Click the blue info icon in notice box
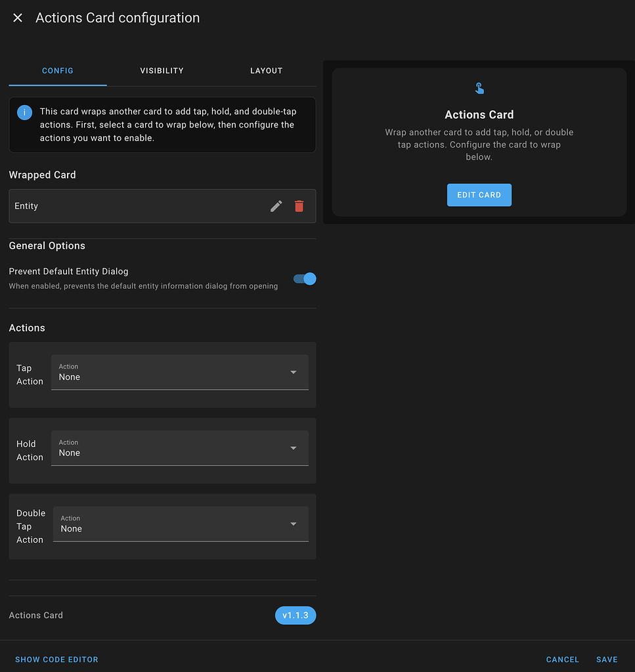Viewport: 635px width, 672px height. pos(24,112)
